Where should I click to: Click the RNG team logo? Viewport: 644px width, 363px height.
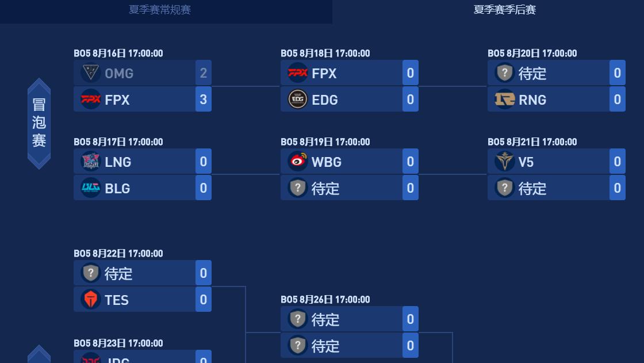504,99
